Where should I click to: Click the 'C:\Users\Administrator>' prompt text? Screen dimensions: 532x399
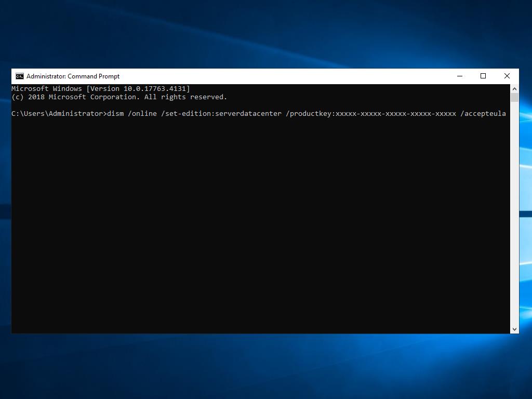[59, 114]
